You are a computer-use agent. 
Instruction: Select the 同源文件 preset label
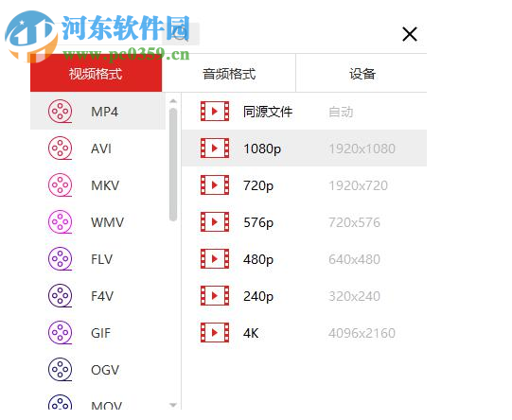268,112
